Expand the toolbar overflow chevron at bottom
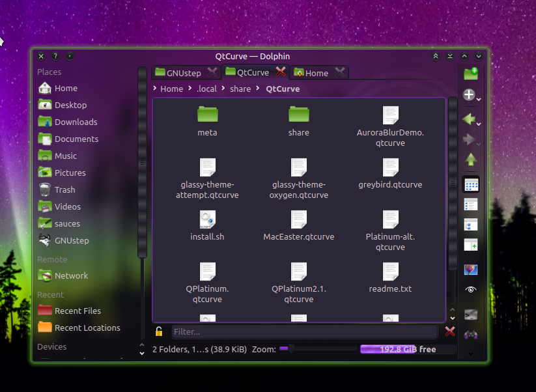 click(471, 354)
